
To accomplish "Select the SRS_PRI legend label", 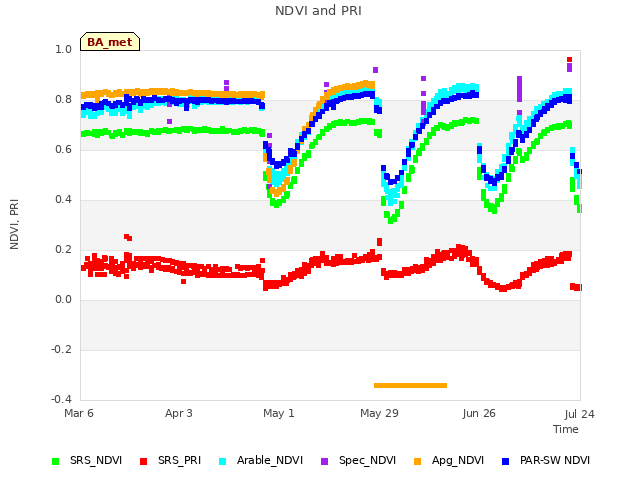I will 180,460.
